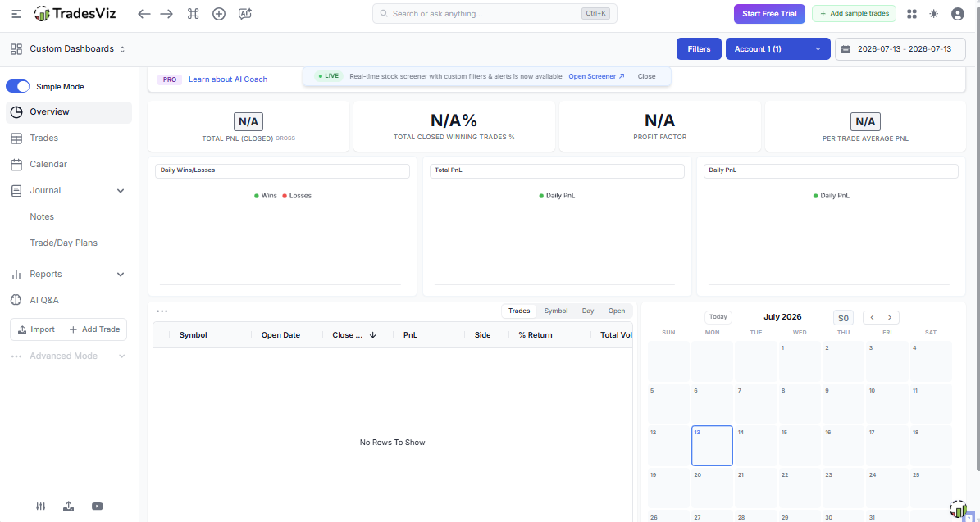The width and height of the screenshot is (980, 522).
Task: Open the apps grid icon
Action: click(x=912, y=14)
